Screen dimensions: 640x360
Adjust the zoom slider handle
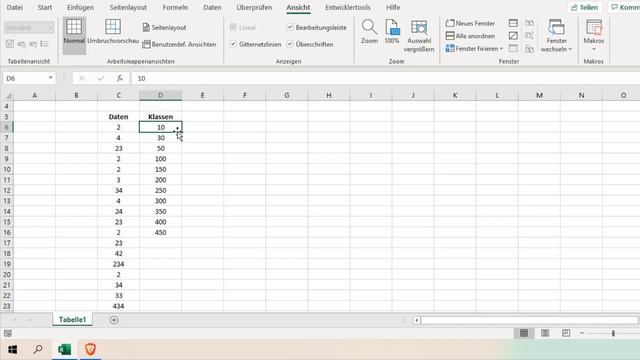click(x=613, y=333)
